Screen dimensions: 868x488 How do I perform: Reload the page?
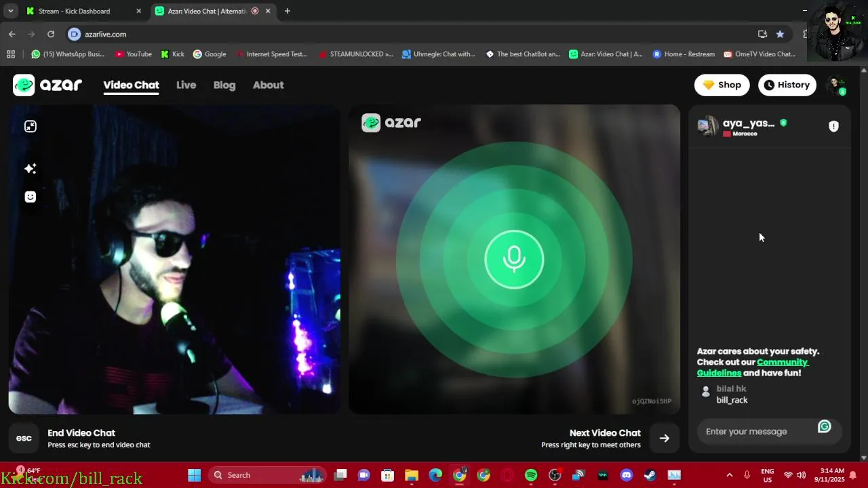coord(50,34)
